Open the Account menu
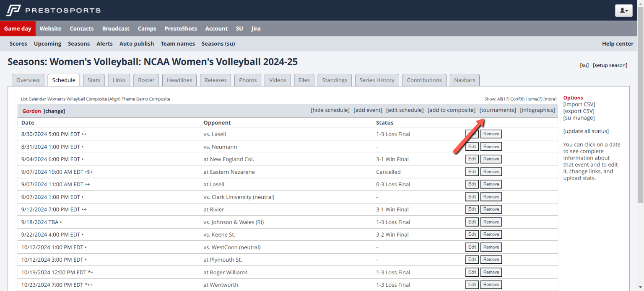The height and width of the screenshot is (291, 644). [x=216, y=28]
